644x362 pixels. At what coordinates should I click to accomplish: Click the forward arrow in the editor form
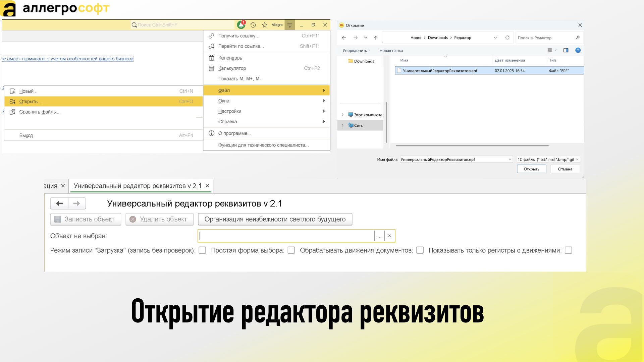click(x=77, y=203)
